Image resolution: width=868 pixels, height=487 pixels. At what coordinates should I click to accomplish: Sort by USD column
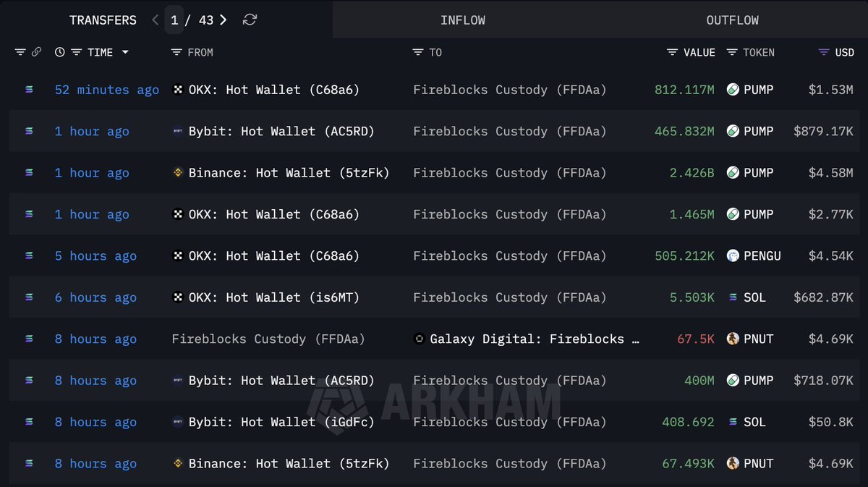click(x=823, y=52)
